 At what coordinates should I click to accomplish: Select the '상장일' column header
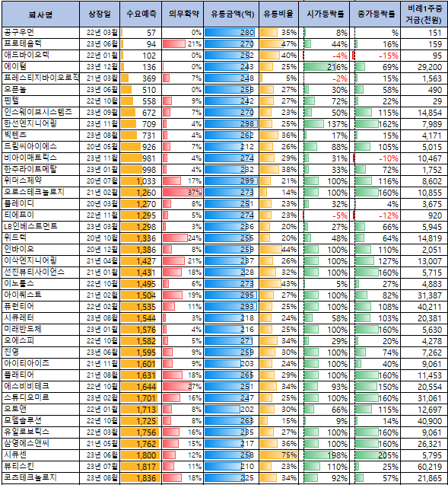100,14
